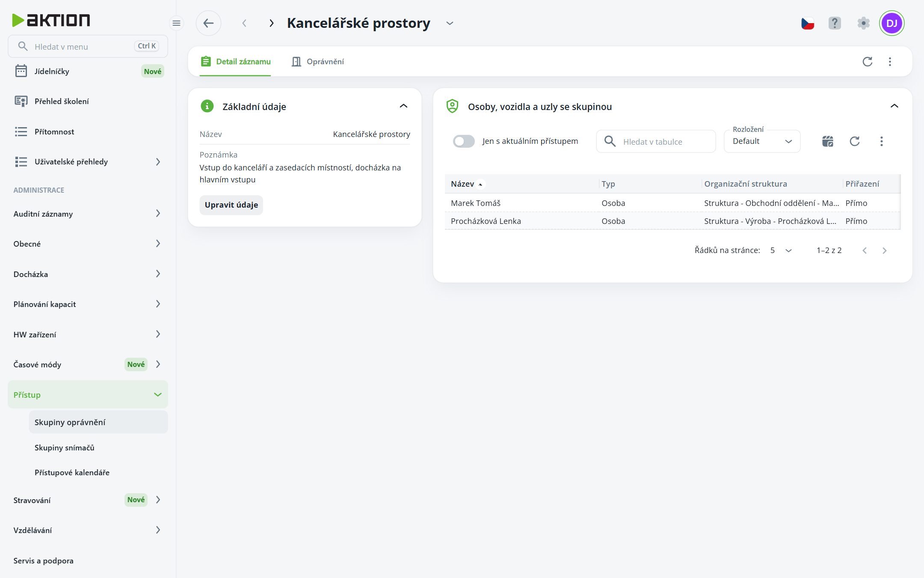Refresh the record using the tab bar icon
Screen dimensions: 924x578
click(x=868, y=62)
